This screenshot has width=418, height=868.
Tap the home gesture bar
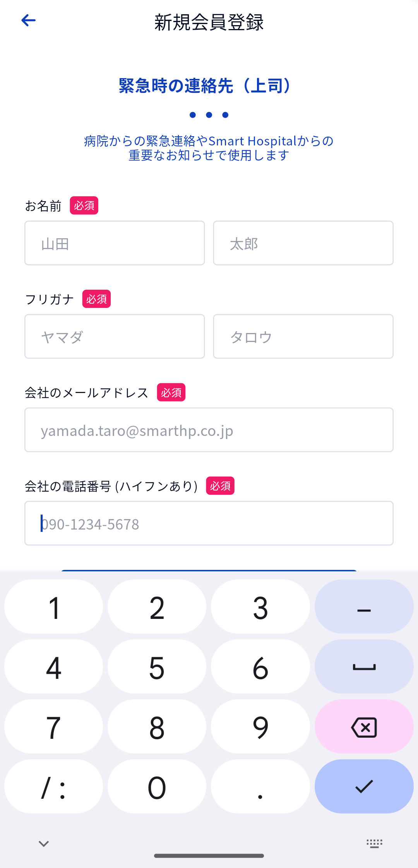(x=209, y=856)
